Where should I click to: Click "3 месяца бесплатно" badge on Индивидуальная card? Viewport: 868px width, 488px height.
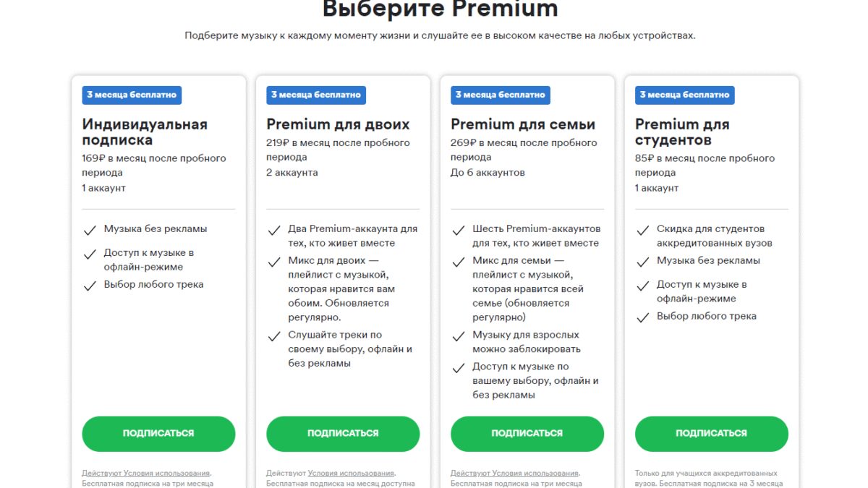click(132, 95)
